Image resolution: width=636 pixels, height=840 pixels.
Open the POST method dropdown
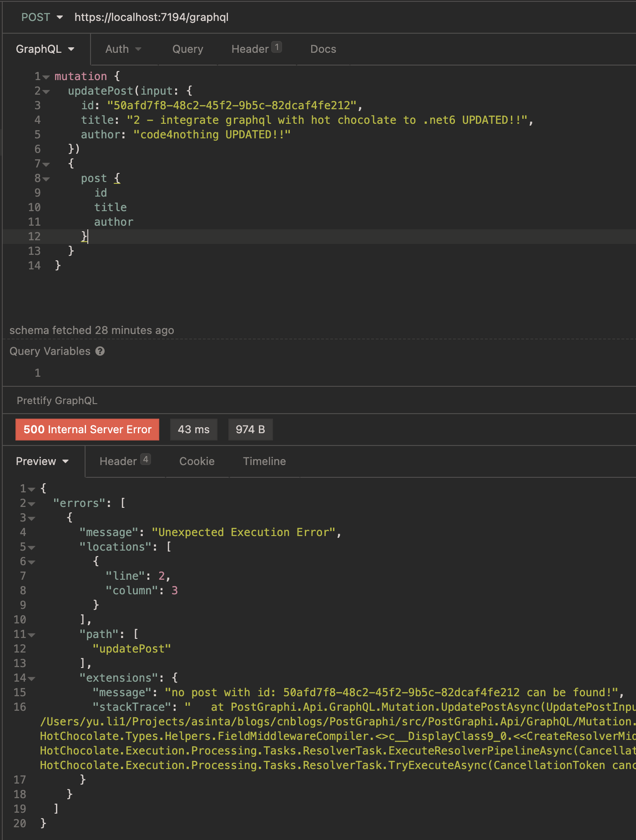coord(42,17)
